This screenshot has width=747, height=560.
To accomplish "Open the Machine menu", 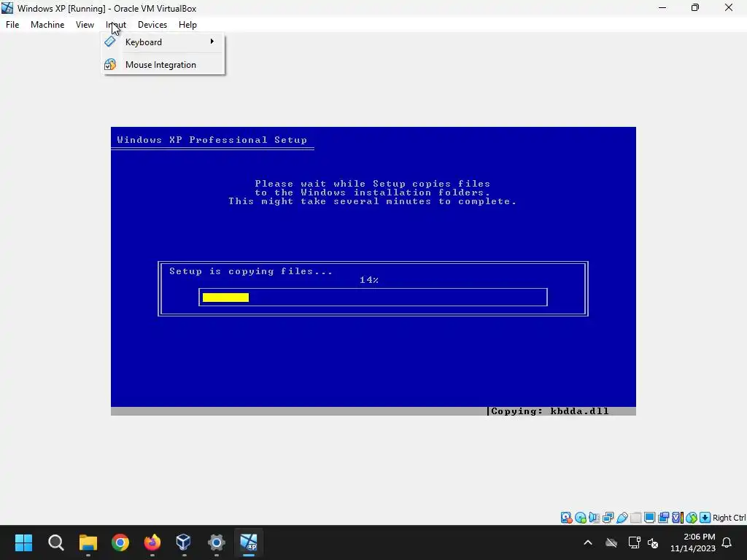I will click(x=47, y=25).
